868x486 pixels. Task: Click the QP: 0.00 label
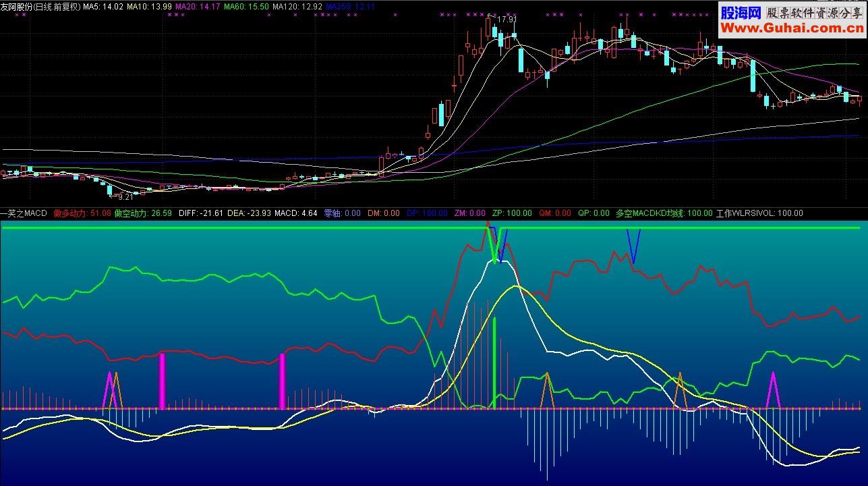click(x=594, y=213)
